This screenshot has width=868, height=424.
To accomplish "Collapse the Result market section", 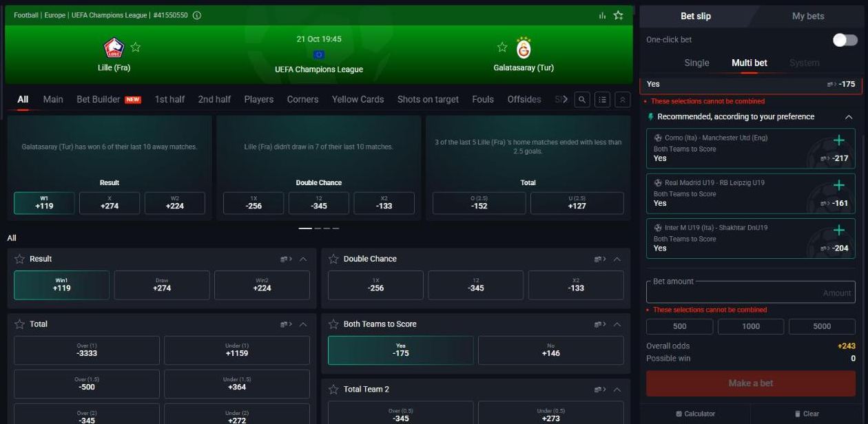I will coord(303,259).
